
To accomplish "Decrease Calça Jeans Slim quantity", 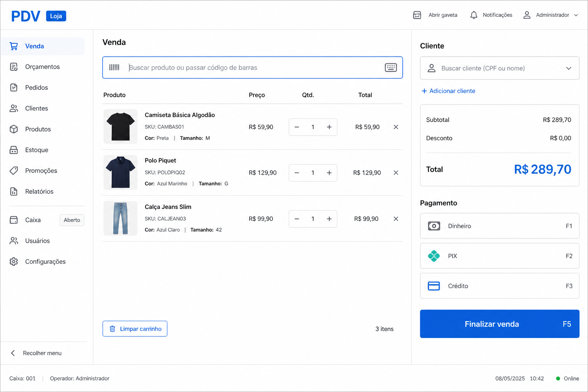I will click(x=297, y=219).
